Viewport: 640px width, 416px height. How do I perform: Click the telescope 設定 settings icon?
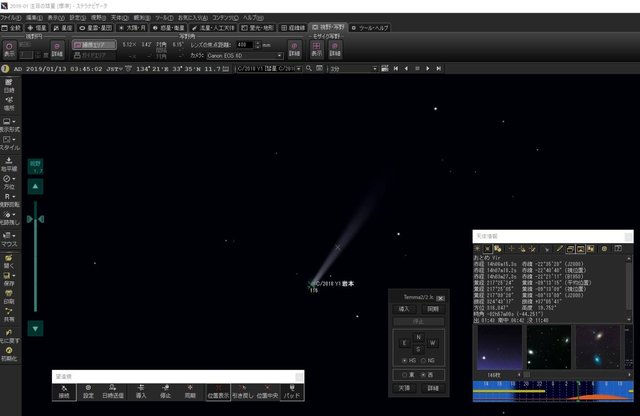coord(88,392)
